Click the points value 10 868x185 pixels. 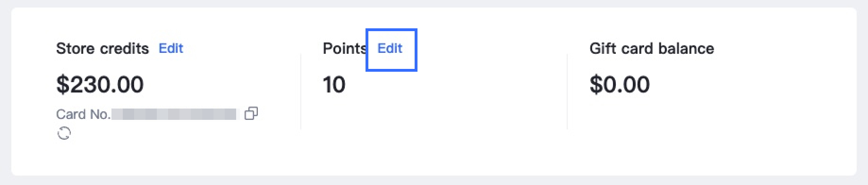coord(334,84)
